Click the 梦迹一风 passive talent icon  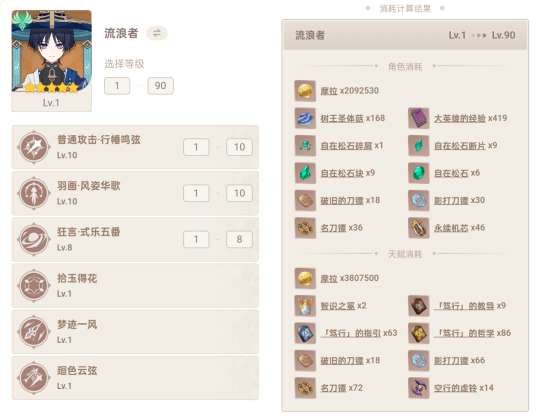coord(34,332)
